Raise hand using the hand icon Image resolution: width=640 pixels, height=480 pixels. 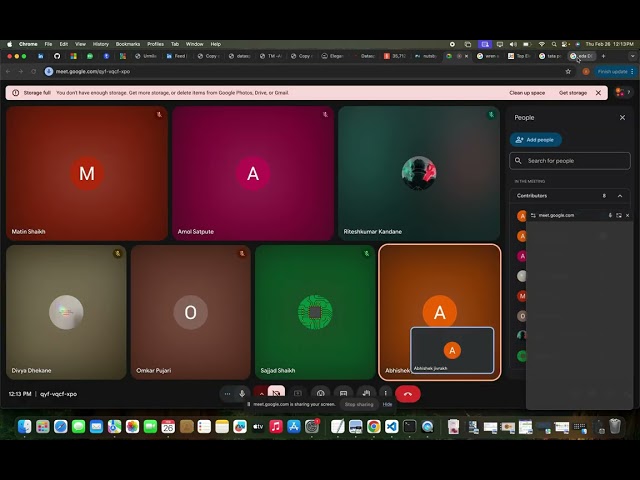point(365,394)
